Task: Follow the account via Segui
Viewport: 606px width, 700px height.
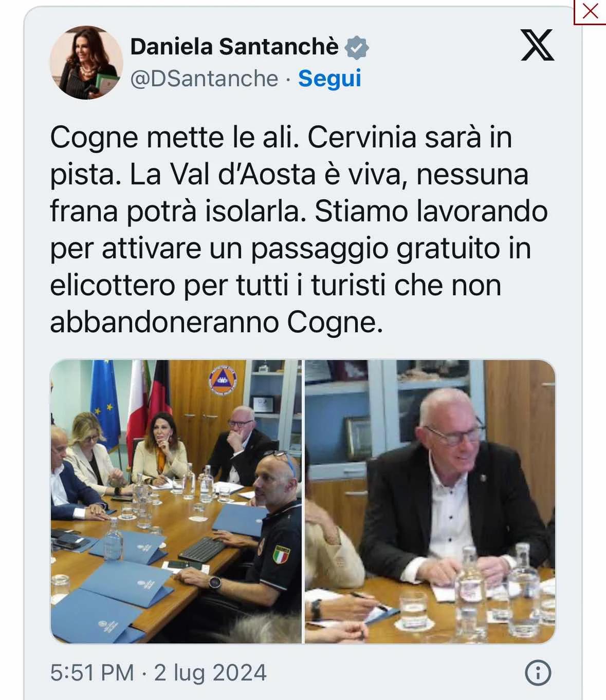Action: point(329,79)
